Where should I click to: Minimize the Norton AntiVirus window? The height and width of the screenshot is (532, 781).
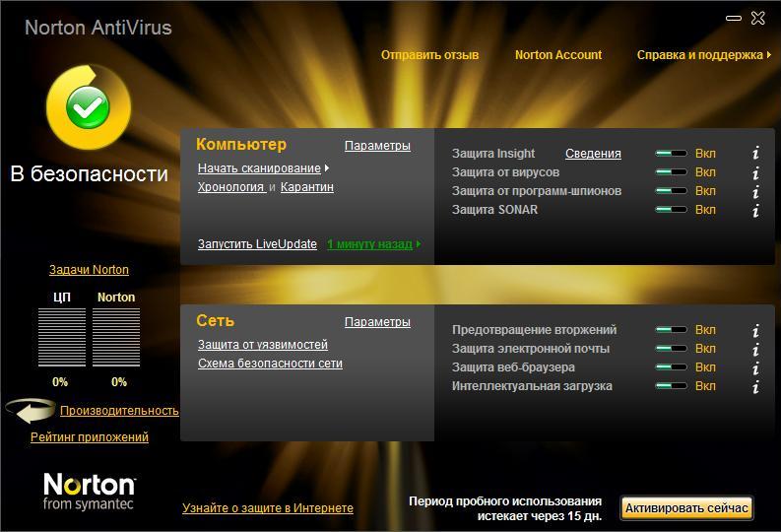[x=733, y=19]
